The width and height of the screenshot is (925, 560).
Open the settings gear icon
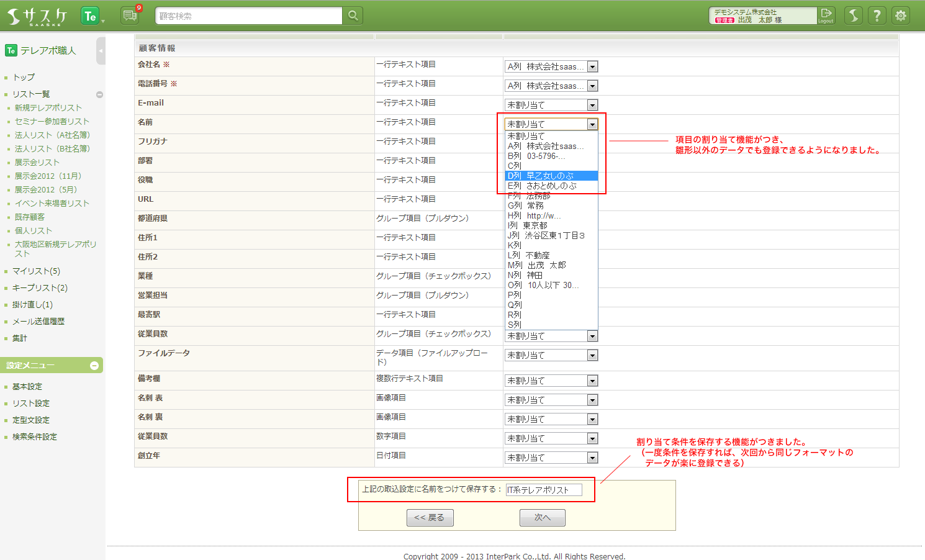[x=900, y=16]
